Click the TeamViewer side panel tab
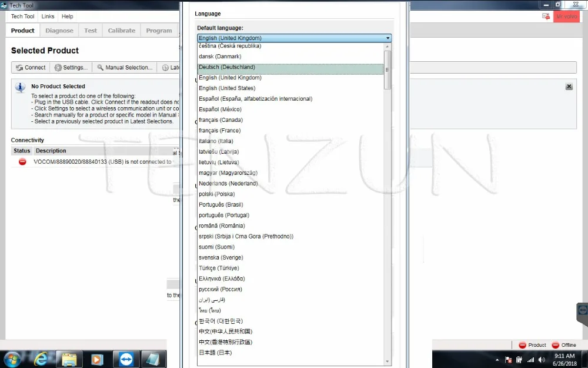 pos(582,314)
